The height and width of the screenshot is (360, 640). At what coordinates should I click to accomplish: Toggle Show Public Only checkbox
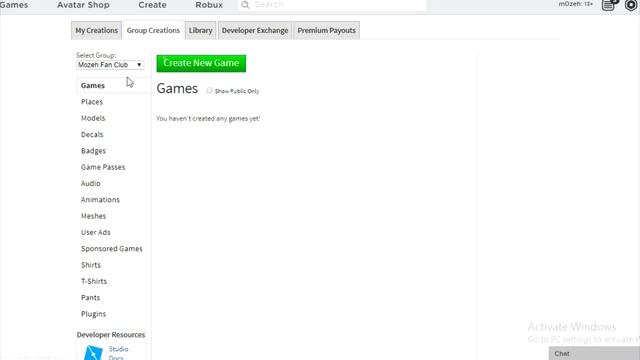coord(209,91)
